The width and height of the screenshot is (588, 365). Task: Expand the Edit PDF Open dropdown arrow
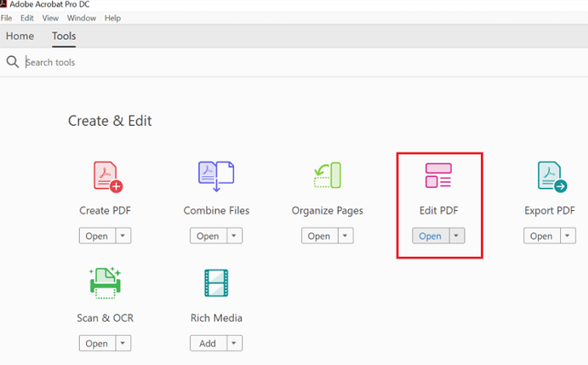pos(456,236)
